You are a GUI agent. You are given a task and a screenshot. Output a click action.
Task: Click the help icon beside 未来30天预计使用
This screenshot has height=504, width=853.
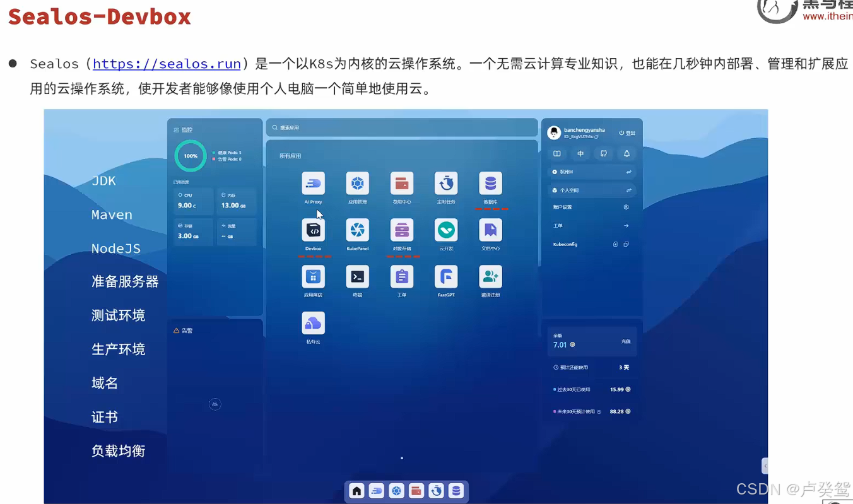point(599,411)
